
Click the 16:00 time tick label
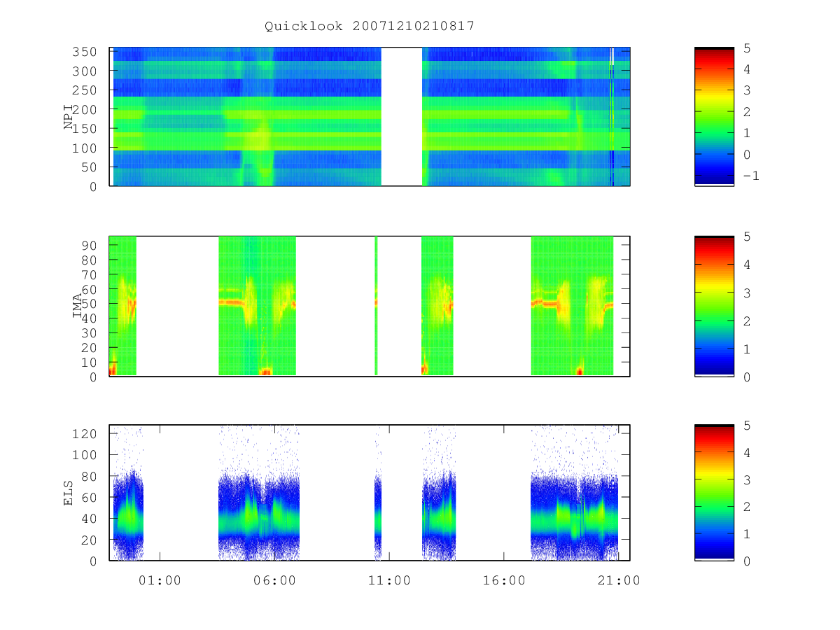tap(504, 580)
